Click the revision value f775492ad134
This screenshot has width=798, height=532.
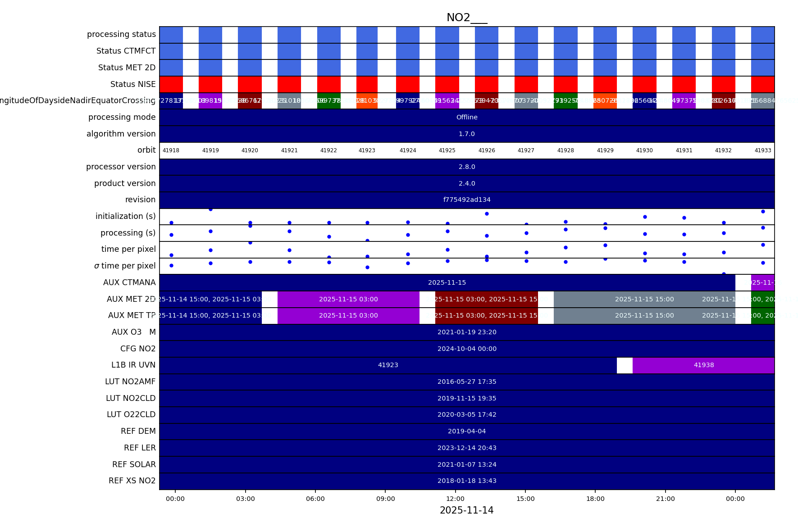(466, 200)
